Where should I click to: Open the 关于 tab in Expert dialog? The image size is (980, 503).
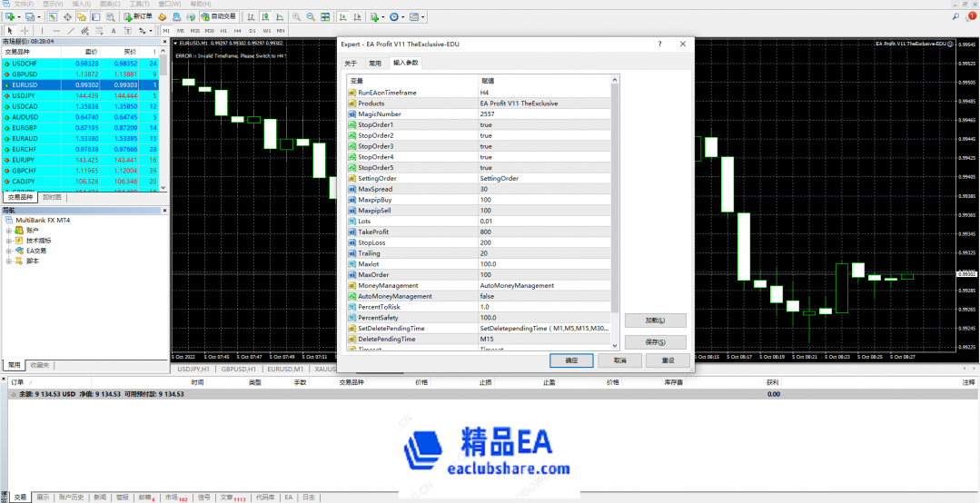(x=351, y=64)
